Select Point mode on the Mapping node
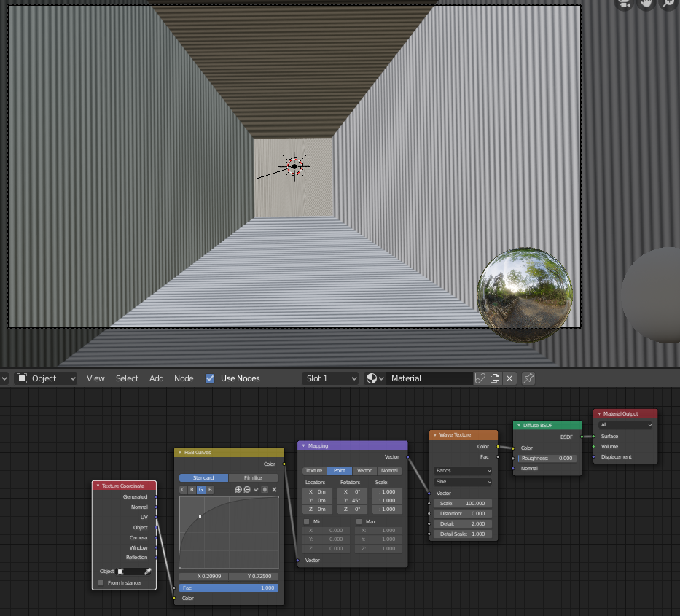The height and width of the screenshot is (616, 680). [339, 470]
